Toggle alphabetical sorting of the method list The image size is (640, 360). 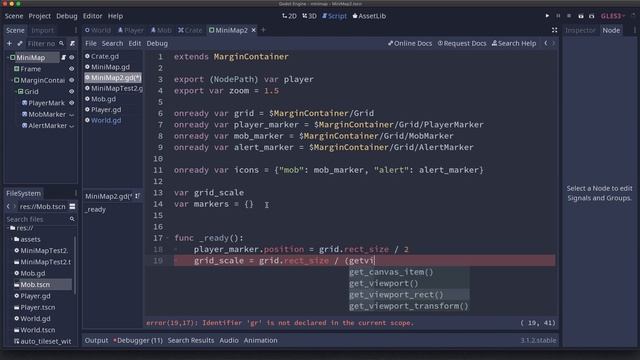[138, 196]
